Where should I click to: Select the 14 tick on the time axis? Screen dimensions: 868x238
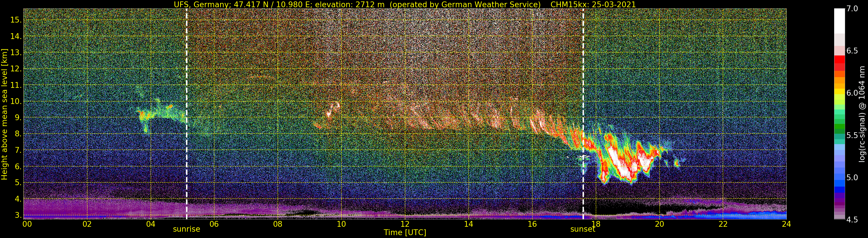coord(468,224)
